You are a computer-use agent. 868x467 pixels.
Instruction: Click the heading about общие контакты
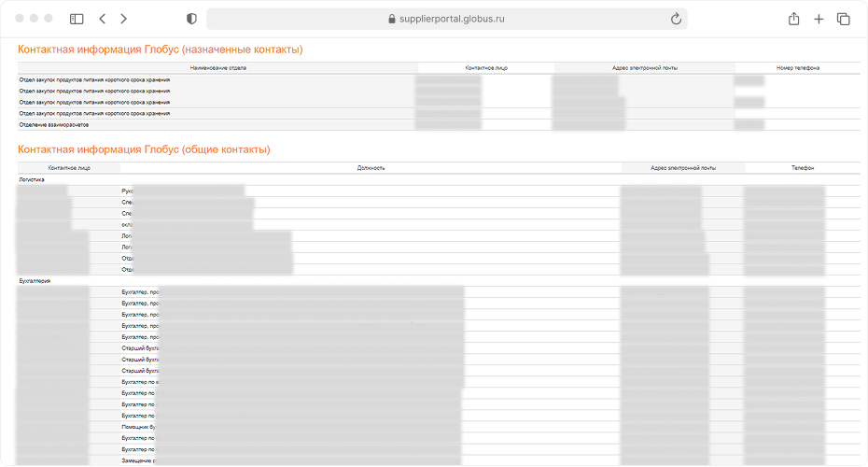[x=144, y=149]
